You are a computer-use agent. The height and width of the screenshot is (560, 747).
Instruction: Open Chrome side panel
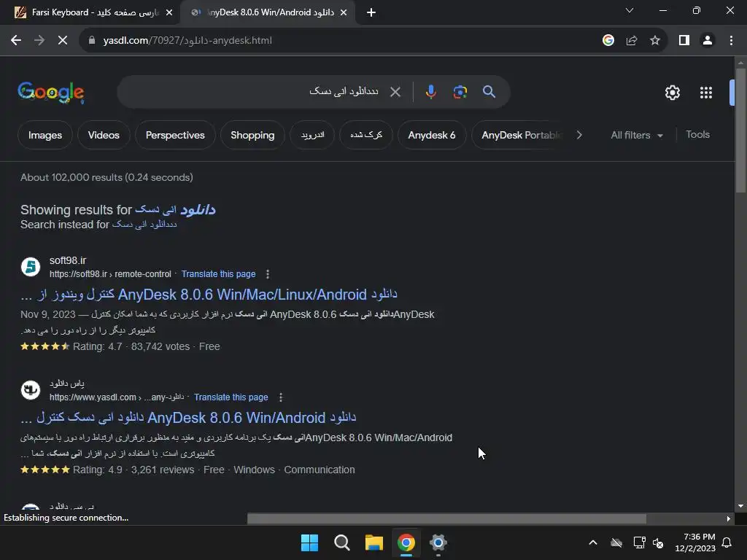(x=684, y=41)
